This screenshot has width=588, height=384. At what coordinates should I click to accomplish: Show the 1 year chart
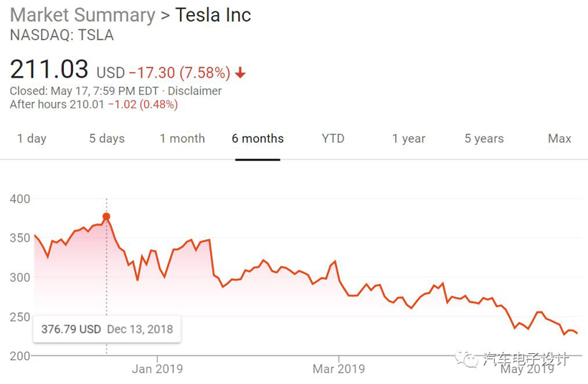(x=409, y=139)
